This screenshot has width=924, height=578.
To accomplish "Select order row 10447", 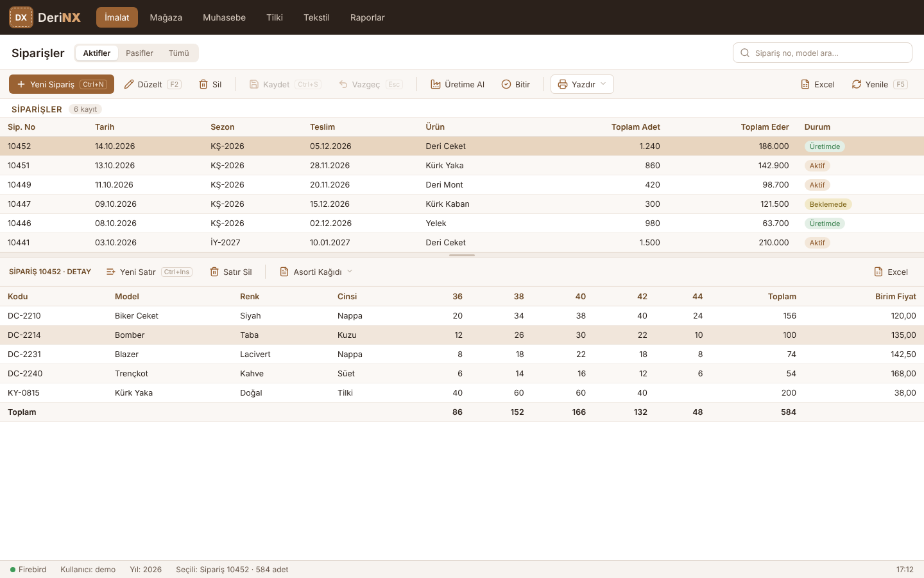I will [462, 204].
